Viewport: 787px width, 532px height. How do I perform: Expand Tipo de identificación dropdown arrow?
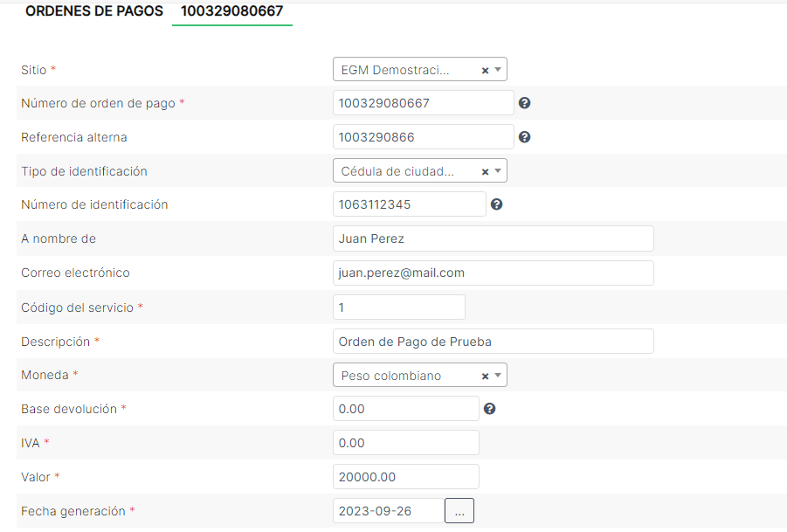tap(498, 171)
